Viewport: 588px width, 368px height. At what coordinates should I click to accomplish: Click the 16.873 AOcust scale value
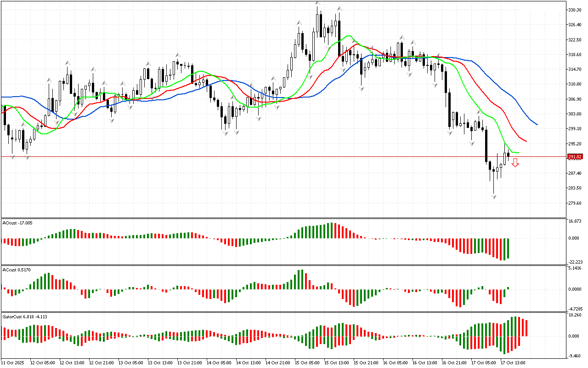[575, 221]
